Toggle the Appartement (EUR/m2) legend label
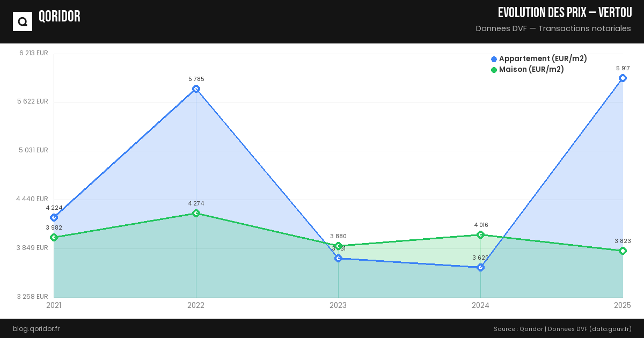This screenshot has height=338, width=644. pos(543,58)
